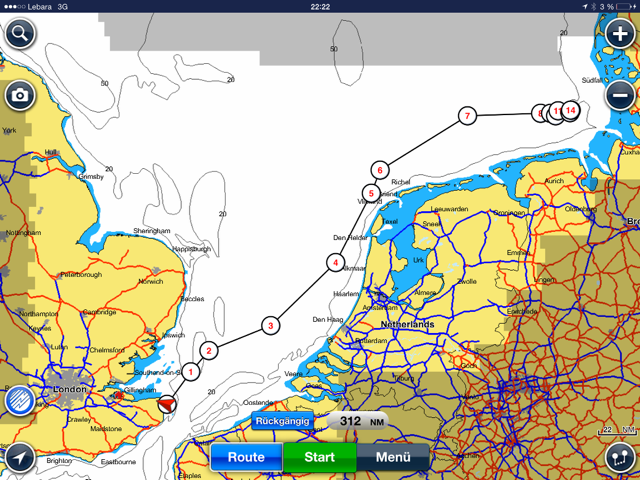Viewport: 640px width, 480px height.
Task: Open the Route tab
Action: 246,457
